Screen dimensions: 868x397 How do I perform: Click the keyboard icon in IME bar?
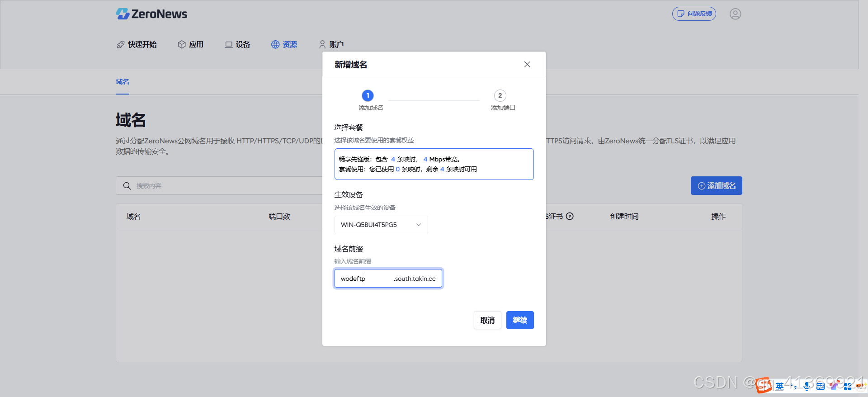[821, 386]
